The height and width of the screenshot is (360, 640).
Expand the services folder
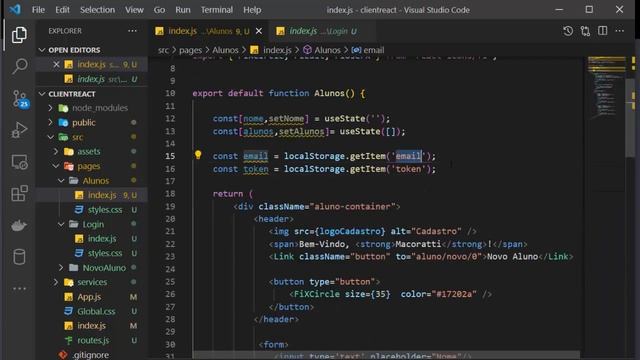(56, 282)
